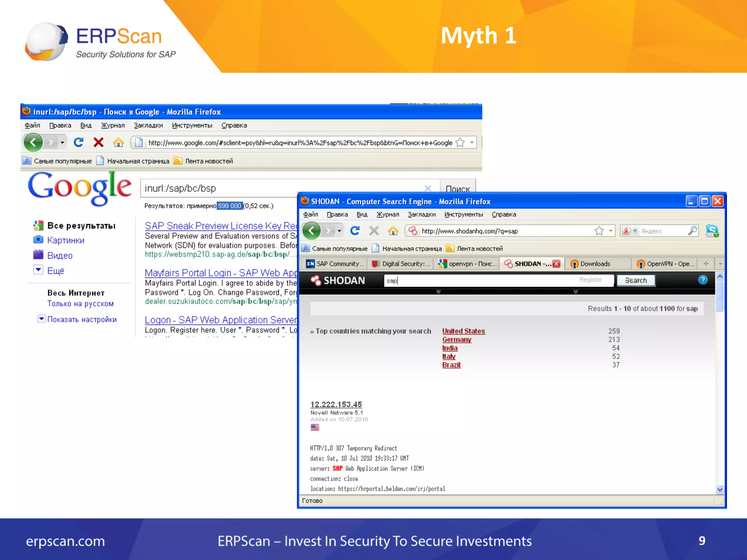Reload the Google search page
Viewport: 747px width, 560px height.
click(78, 142)
